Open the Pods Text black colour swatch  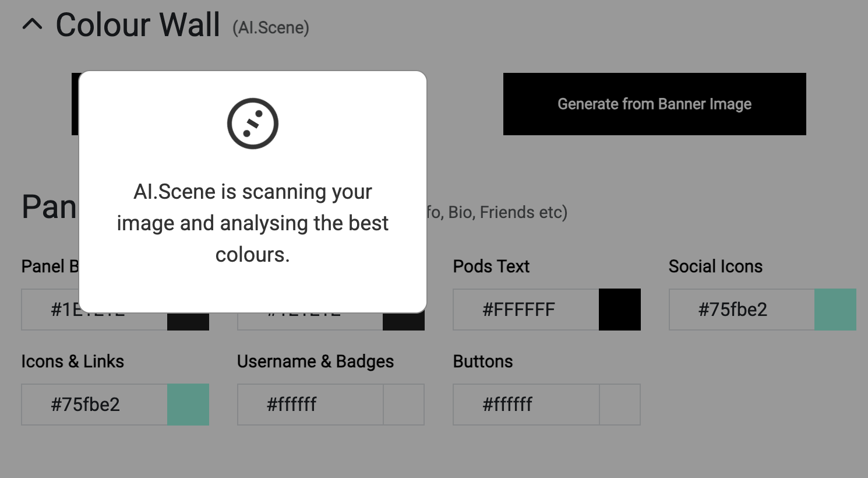click(x=620, y=310)
